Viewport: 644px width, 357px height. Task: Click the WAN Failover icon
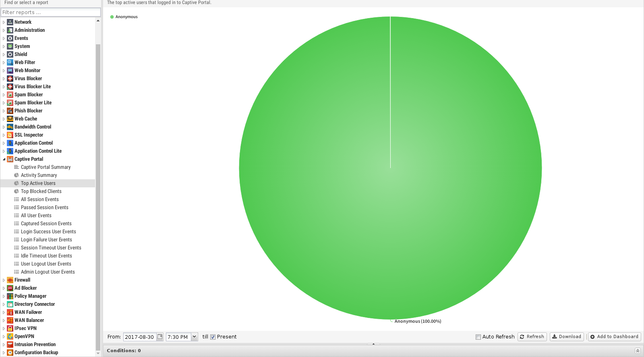click(10, 312)
